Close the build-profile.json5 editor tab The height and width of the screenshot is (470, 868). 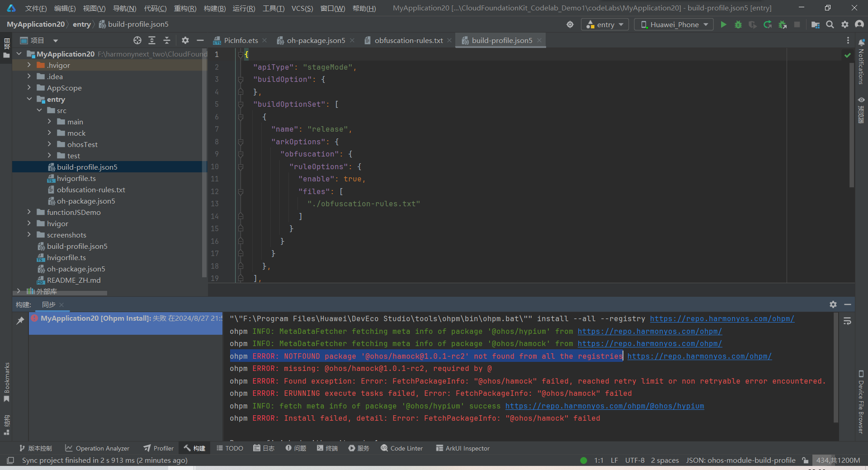(x=539, y=40)
